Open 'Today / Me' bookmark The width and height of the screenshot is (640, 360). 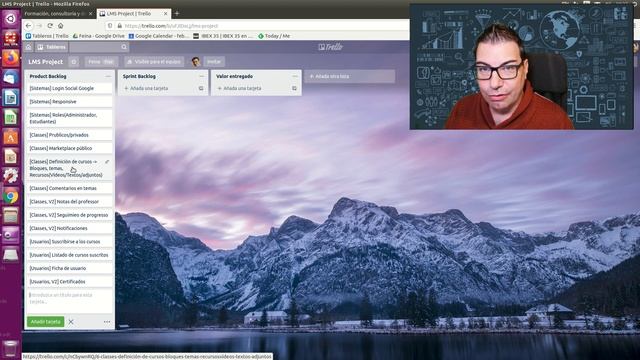click(273, 36)
